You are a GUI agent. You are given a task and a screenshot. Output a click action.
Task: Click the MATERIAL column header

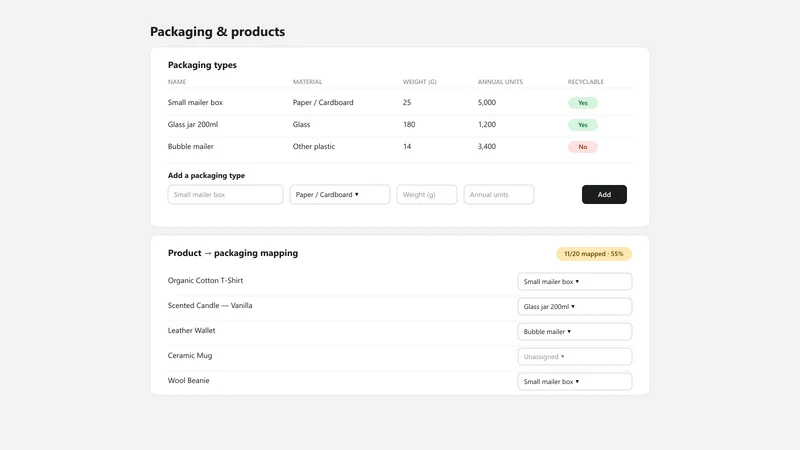point(308,82)
